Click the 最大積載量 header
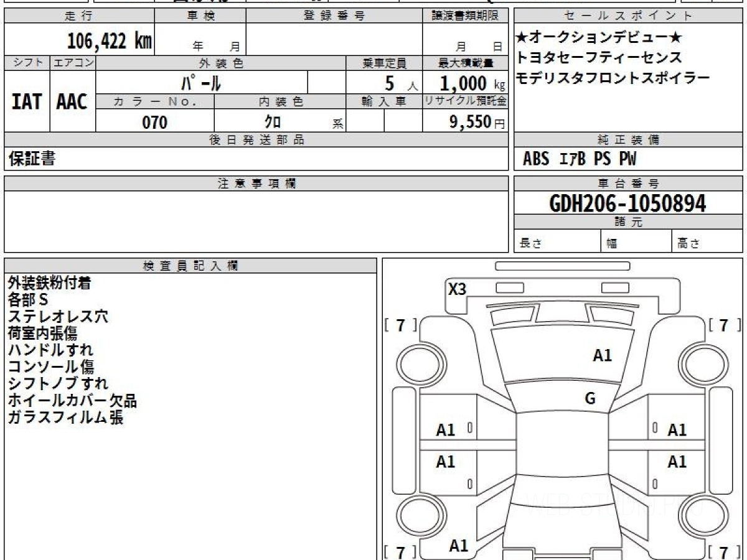Image resolution: width=747 pixels, height=560 pixels. [465, 63]
